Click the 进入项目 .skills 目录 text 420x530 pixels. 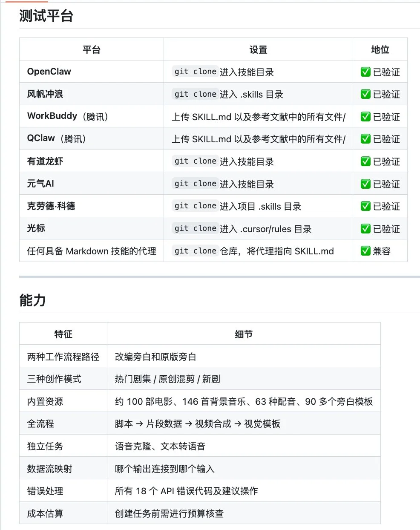coord(260,207)
